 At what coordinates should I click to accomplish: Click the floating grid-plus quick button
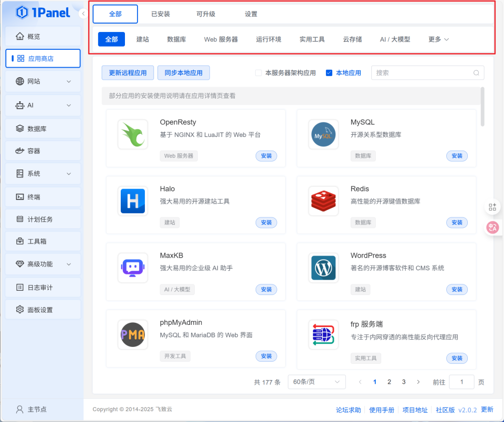(492, 207)
